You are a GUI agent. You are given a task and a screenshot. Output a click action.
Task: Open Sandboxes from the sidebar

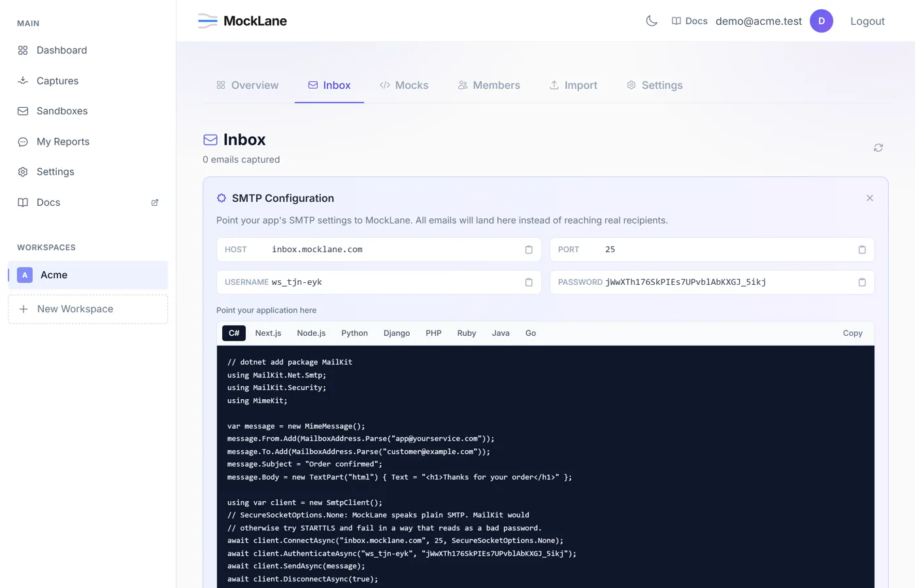88,111
